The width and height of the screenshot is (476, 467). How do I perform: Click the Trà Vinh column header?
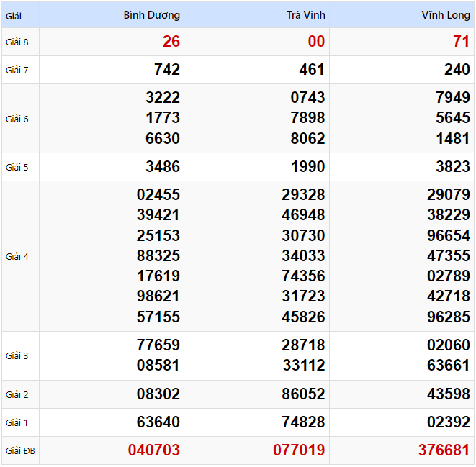pyautogui.click(x=305, y=15)
